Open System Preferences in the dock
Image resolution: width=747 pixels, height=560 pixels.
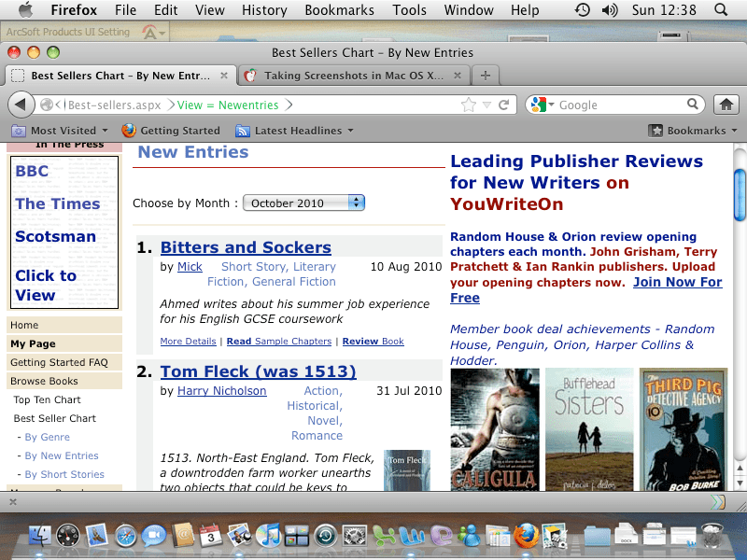pos(355,535)
